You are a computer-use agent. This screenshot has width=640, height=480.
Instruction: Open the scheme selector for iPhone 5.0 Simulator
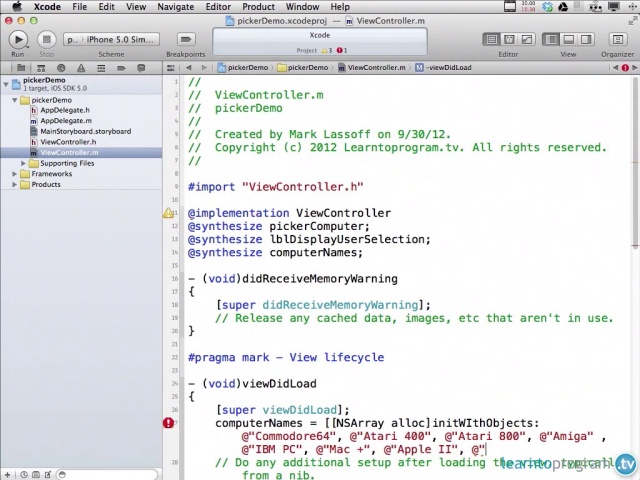click(111, 40)
